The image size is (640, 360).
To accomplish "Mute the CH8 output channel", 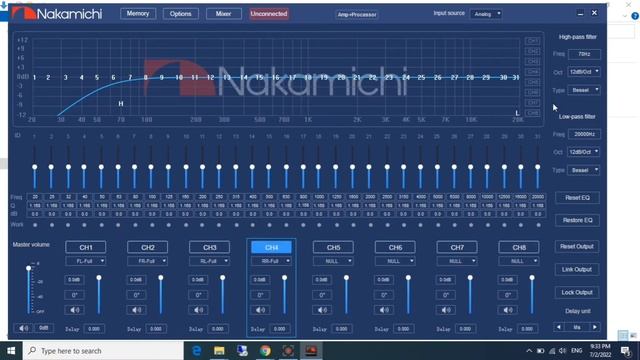I will pyautogui.click(x=508, y=310).
